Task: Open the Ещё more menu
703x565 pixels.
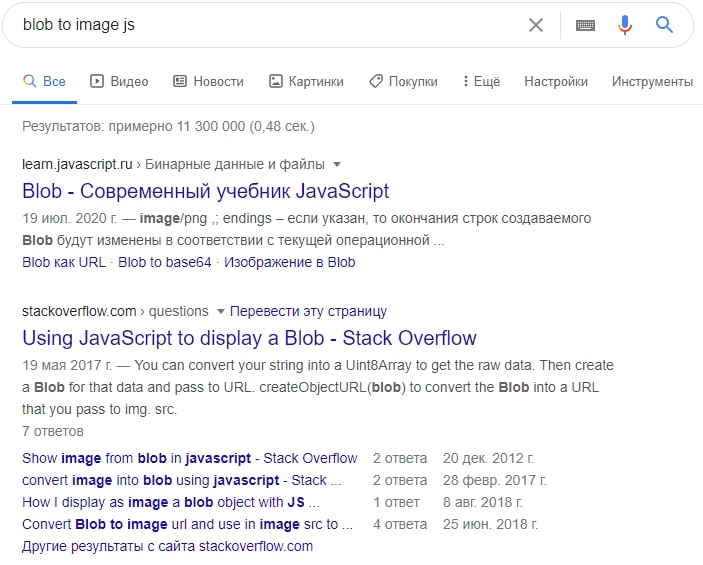Action: coord(482,82)
